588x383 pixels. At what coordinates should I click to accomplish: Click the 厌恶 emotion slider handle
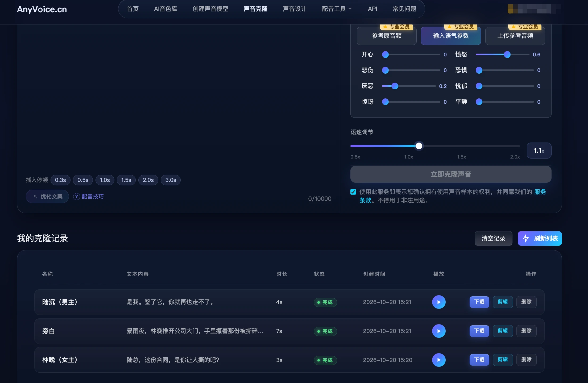coord(395,86)
